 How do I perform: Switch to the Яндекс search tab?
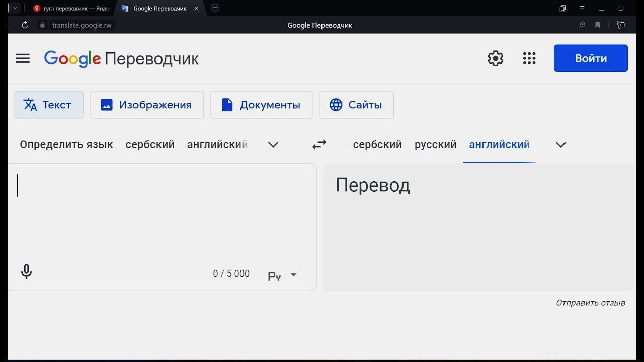(71, 8)
